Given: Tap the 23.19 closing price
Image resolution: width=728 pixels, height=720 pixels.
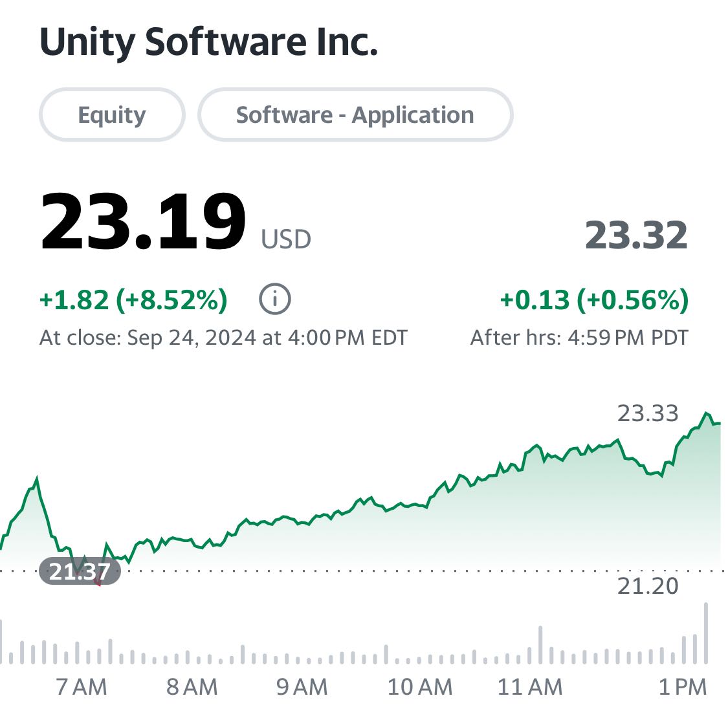Looking at the screenshot, I should [x=142, y=221].
